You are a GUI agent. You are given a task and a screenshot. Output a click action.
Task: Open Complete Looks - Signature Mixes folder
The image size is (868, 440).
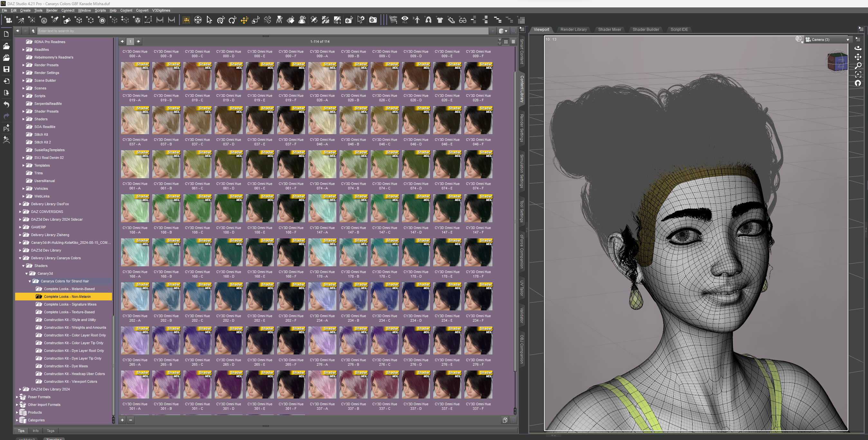pyautogui.click(x=70, y=304)
